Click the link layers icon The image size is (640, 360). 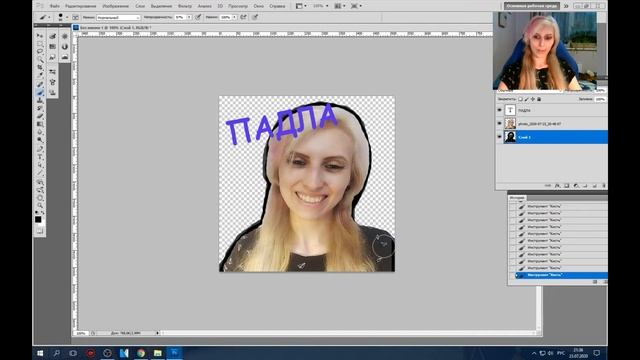point(548,186)
